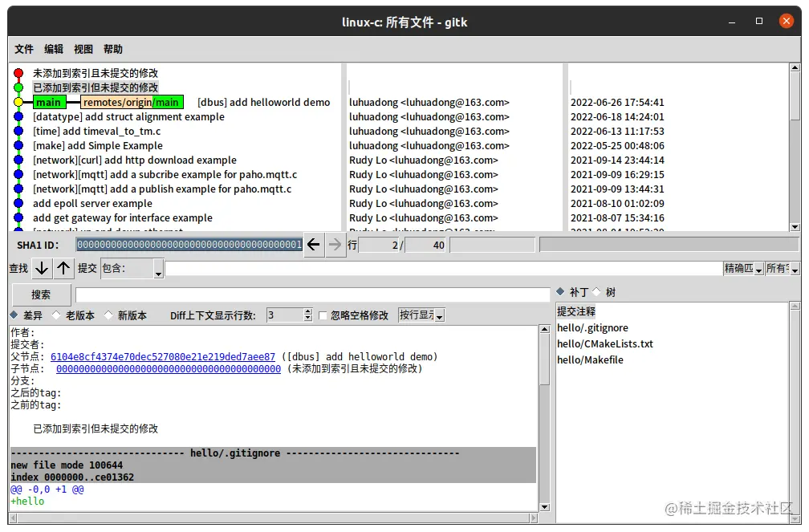The width and height of the screenshot is (809, 532).
Task: Focus the SHA1 ID input field
Action: (189, 245)
